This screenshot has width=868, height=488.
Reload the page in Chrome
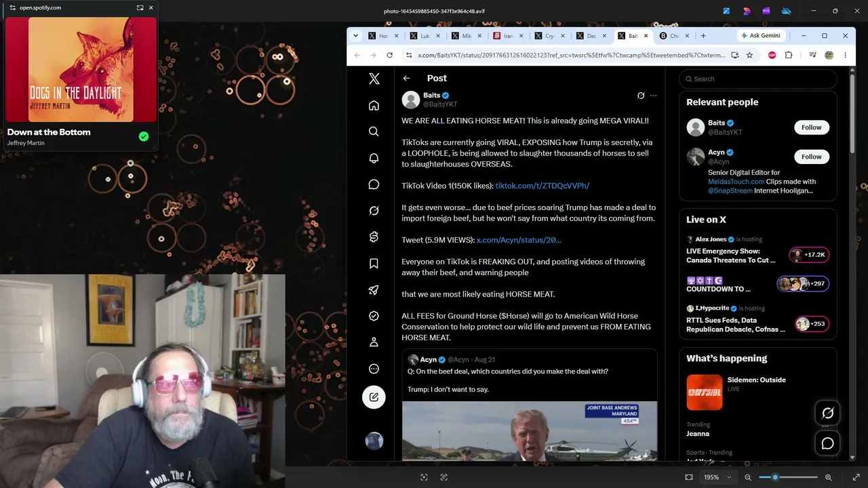pyautogui.click(x=389, y=55)
